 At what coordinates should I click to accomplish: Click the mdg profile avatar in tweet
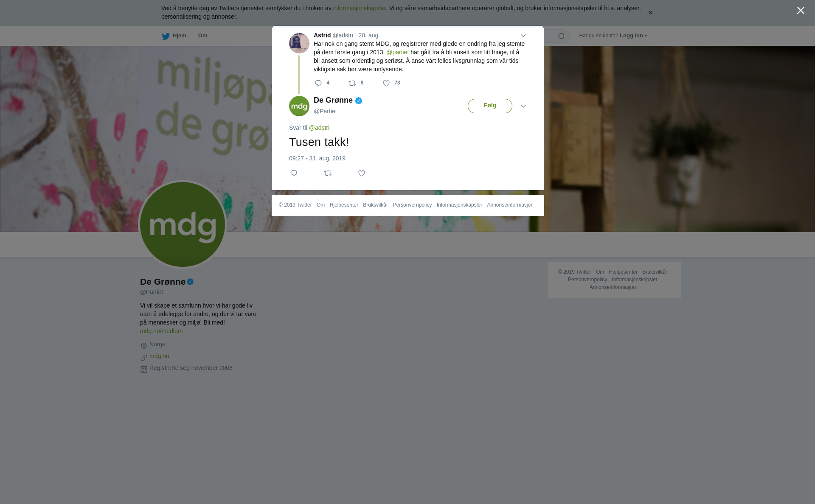coord(299,106)
